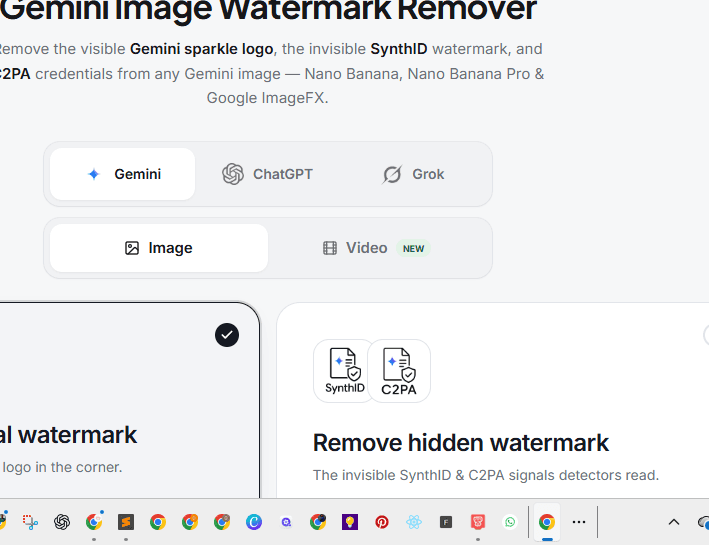
Task: Open the dark F app taskbar icon
Action: click(x=446, y=522)
